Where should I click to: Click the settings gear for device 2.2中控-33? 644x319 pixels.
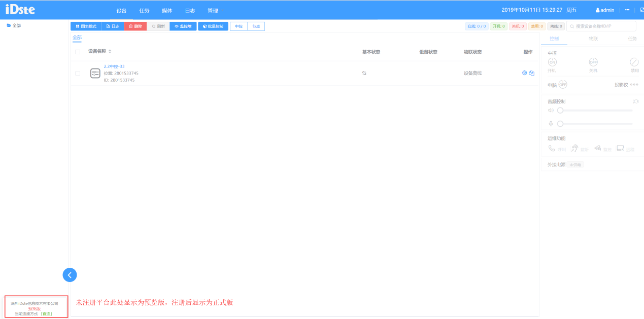(x=525, y=73)
